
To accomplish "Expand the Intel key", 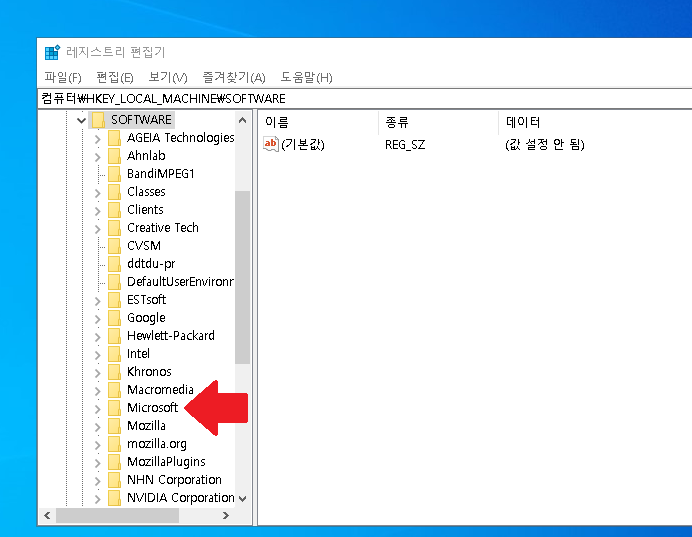I will (98, 355).
